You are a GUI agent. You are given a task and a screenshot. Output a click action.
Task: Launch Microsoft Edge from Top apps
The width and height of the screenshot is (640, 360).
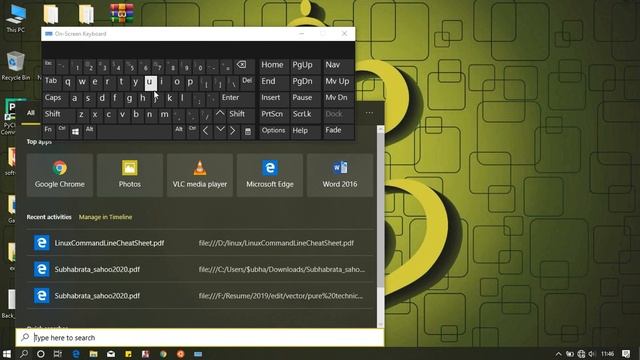[270, 175]
